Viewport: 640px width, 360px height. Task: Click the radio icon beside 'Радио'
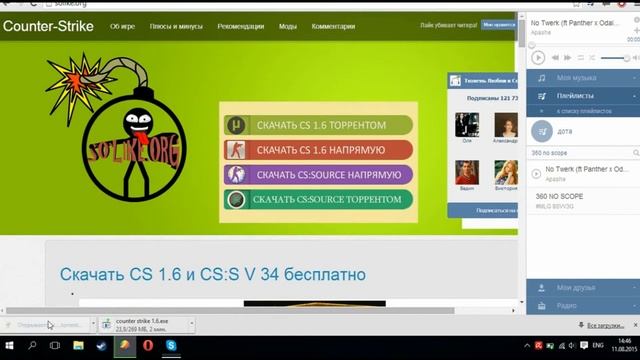(x=542, y=306)
